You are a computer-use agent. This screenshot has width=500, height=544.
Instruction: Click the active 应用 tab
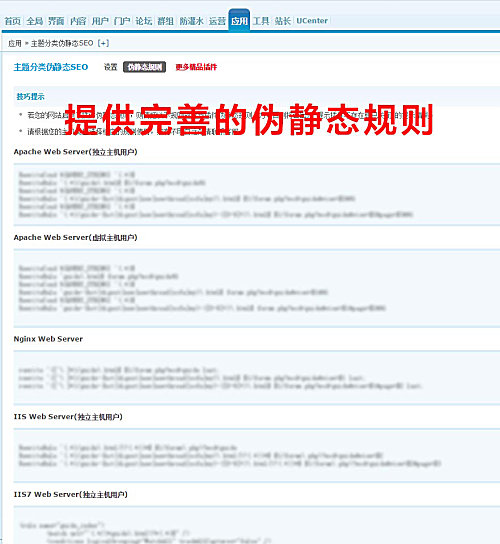pos(239,21)
